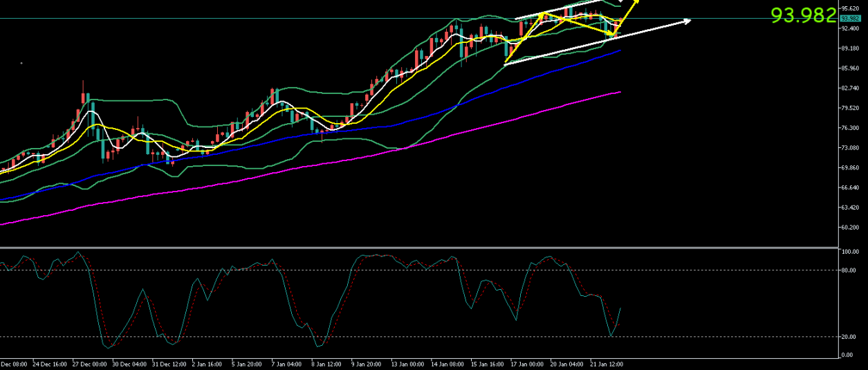Click the 27 Dec 00:00 time label
The height and width of the screenshot is (370, 868).
[x=90, y=363]
